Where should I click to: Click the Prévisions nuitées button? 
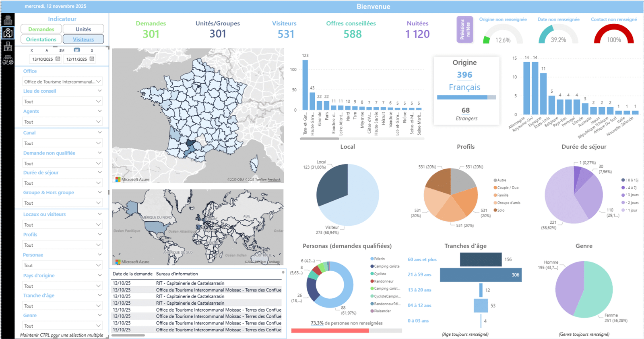click(x=464, y=29)
